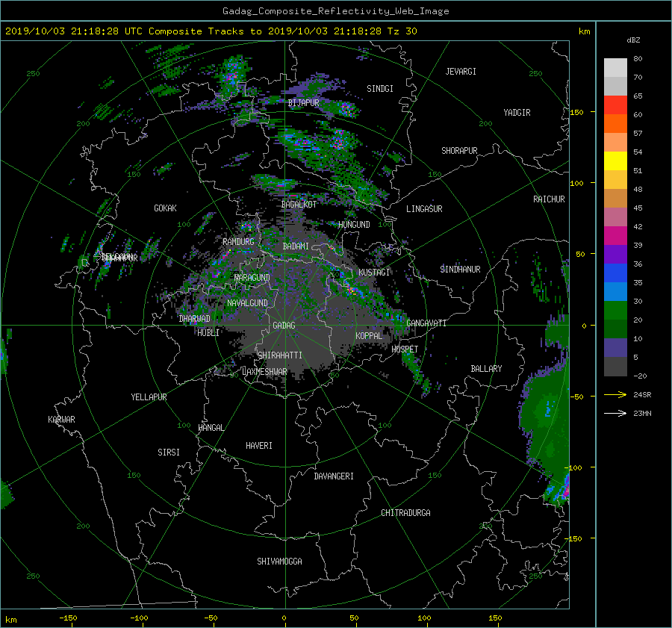Click the yellow 24SR track arrow
The height and width of the screenshot is (628, 672).
(x=615, y=394)
